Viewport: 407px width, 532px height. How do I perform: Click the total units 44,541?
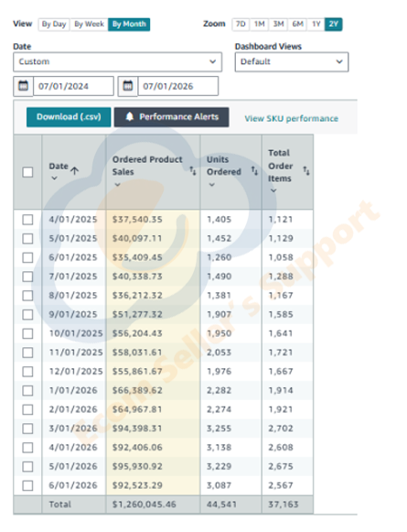click(221, 505)
